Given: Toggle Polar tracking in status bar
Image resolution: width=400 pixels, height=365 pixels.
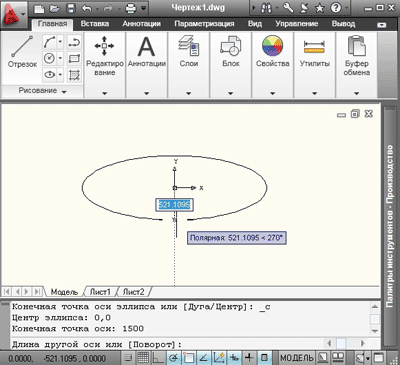Looking at the screenshot, I should pyautogui.click(x=173, y=358).
